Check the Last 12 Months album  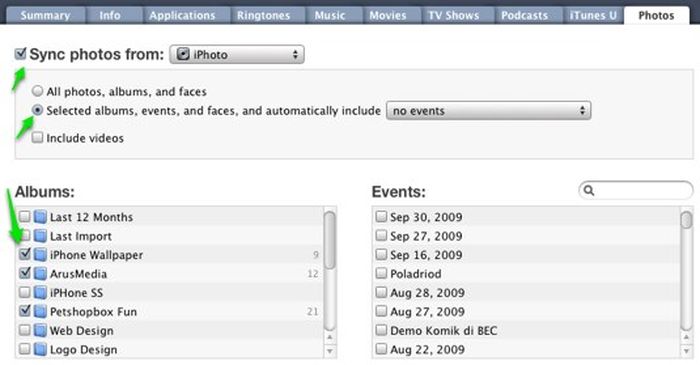click(x=25, y=216)
